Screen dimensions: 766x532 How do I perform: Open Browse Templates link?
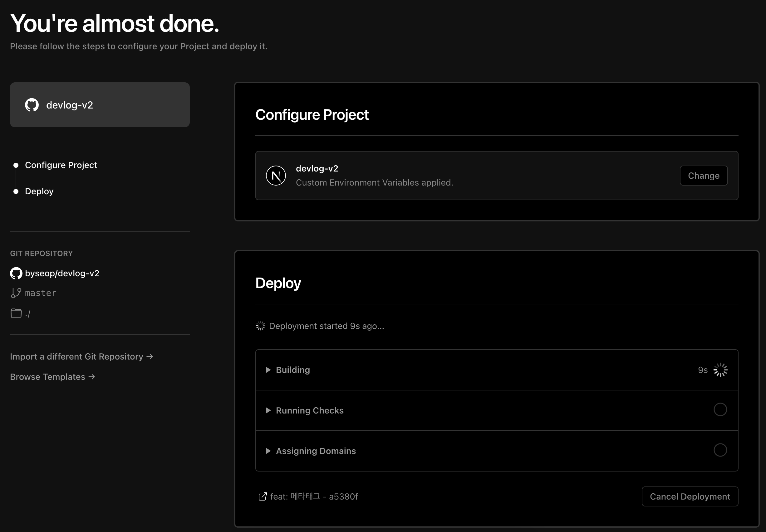[52, 377]
